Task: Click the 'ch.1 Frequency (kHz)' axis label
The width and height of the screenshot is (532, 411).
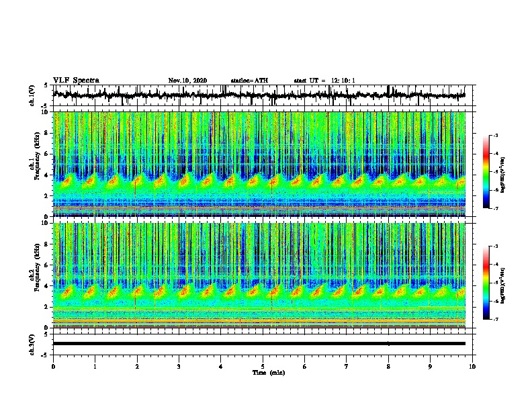Action: click(x=35, y=156)
